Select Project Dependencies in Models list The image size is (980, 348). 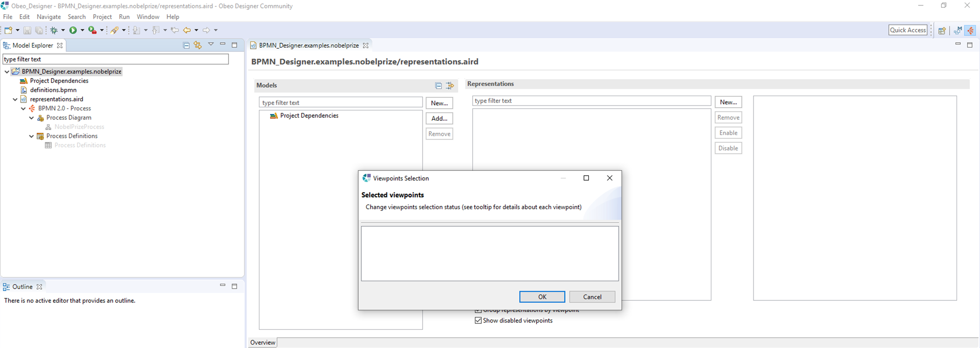click(309, 116)
